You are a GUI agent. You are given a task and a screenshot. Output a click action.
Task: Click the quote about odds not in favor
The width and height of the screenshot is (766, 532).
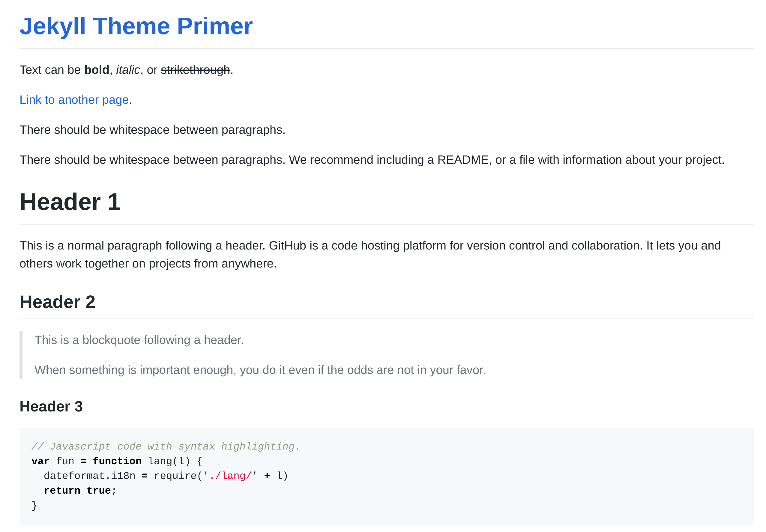260,370
